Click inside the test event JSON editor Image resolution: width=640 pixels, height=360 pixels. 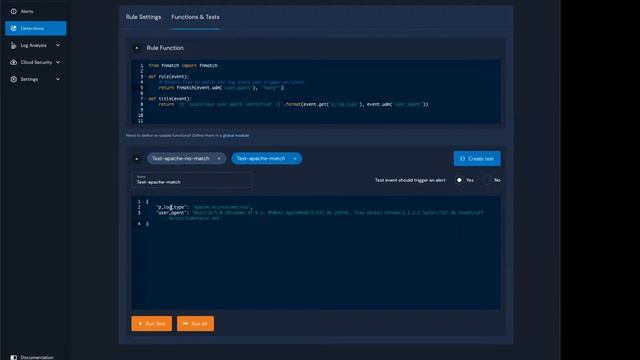(316, 253)
